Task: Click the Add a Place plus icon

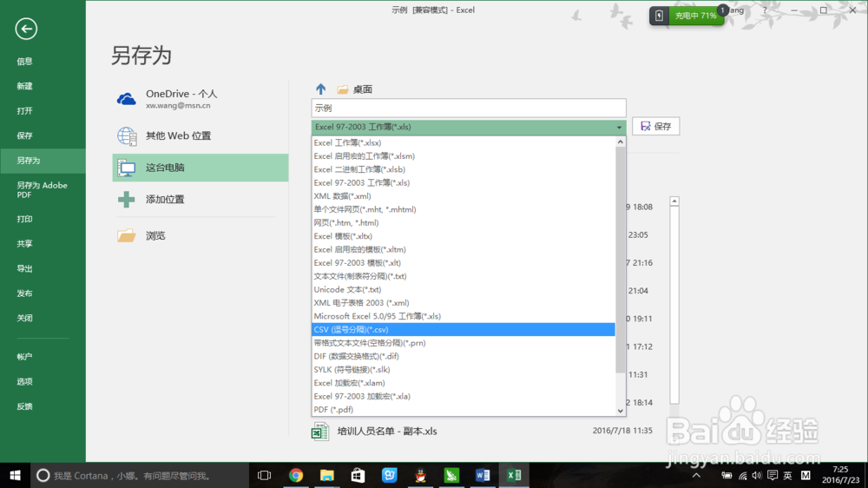Action: coord(126,200)
